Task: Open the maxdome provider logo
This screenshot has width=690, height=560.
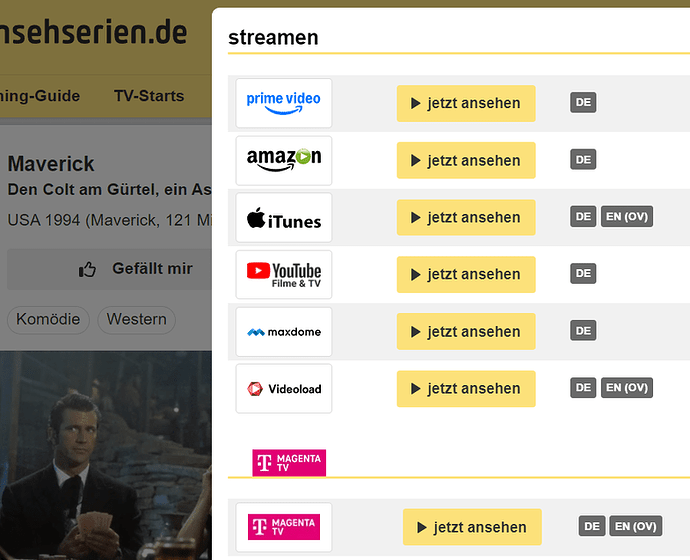Action: 284,332
